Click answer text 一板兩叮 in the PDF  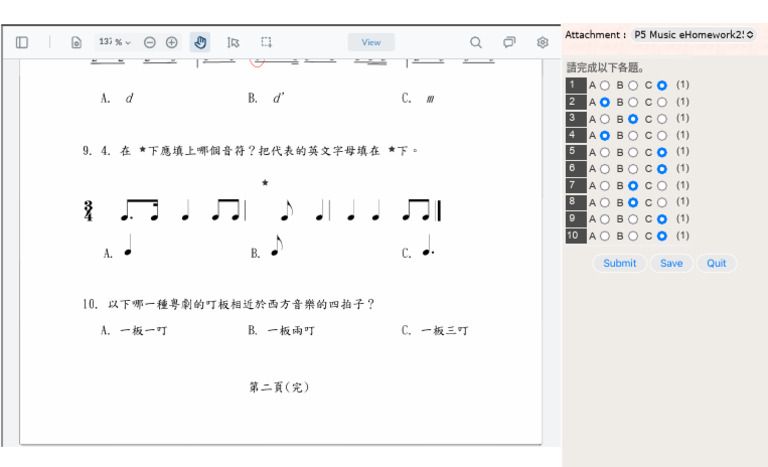(291, 331)
